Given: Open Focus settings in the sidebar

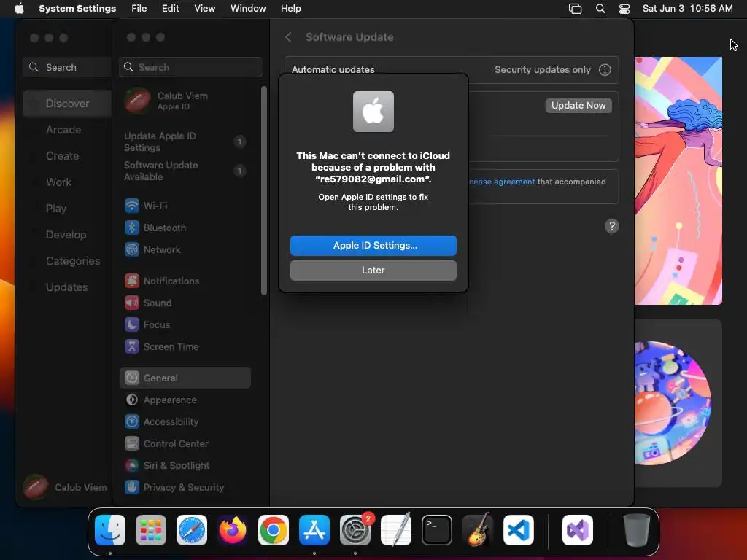Looking at the screenshot, I should (x=185, y=324).
